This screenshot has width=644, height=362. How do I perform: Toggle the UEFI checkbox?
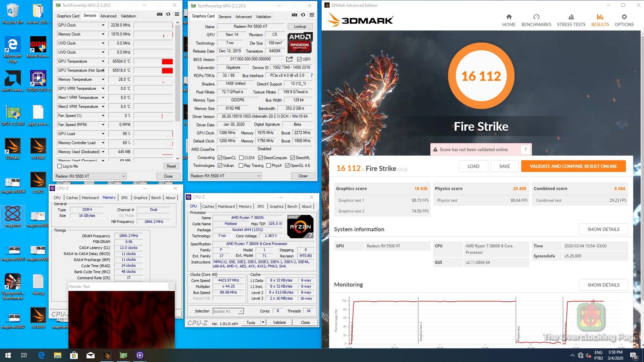pos(299,59)
